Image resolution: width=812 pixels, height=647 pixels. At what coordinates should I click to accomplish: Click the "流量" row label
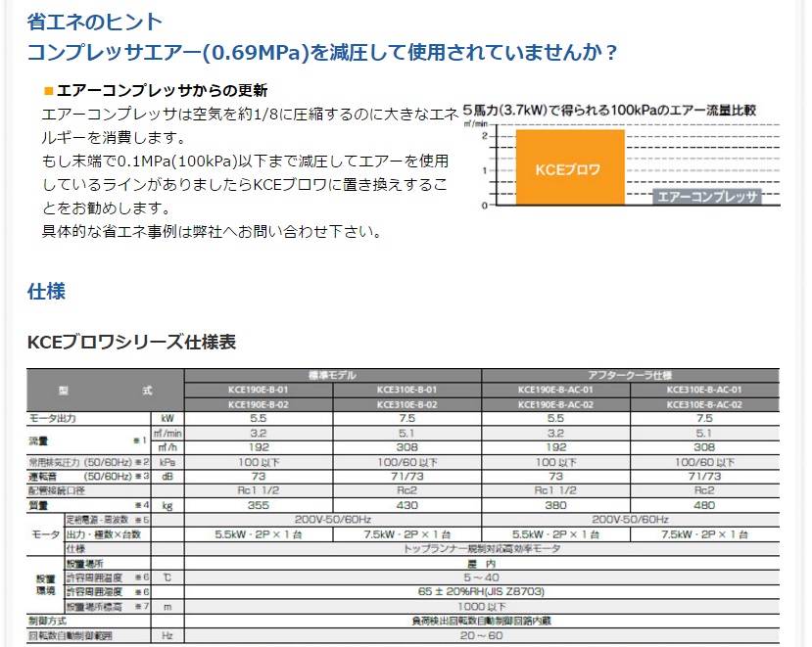pos(38,441)
